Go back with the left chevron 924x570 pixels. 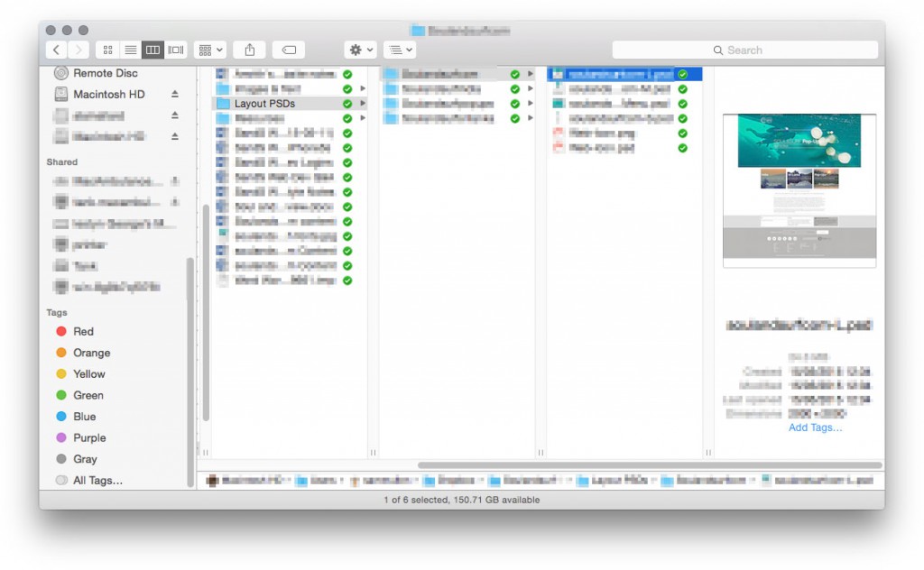(56, 50)
